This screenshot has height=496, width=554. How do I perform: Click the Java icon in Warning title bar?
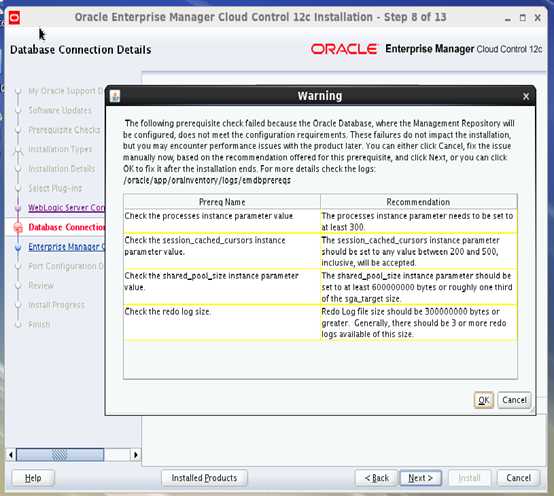pyautogui.click(x=115, y=96)
